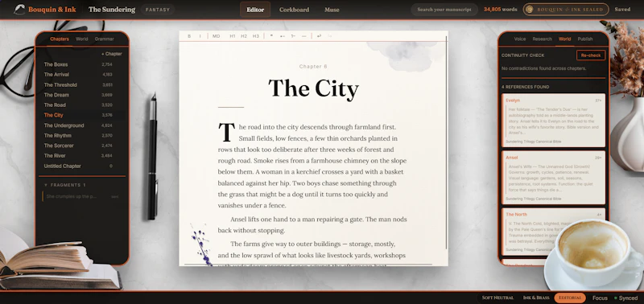644x304 pixels.
Task: Open The Arrival chapter
Action: [78, 75]
